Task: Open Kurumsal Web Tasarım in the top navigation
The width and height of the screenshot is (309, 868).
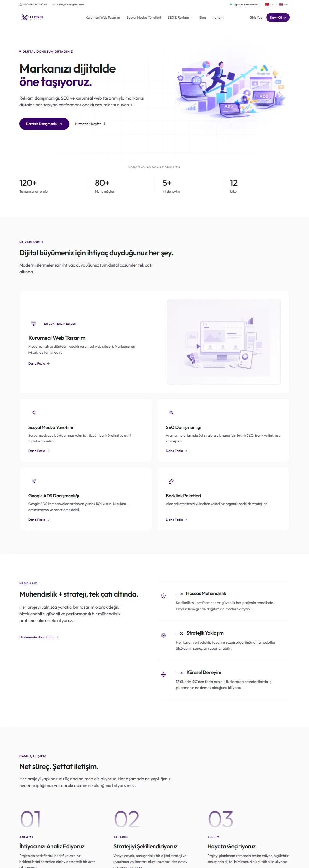Action: pyautogui.click(x=103, y=18)
